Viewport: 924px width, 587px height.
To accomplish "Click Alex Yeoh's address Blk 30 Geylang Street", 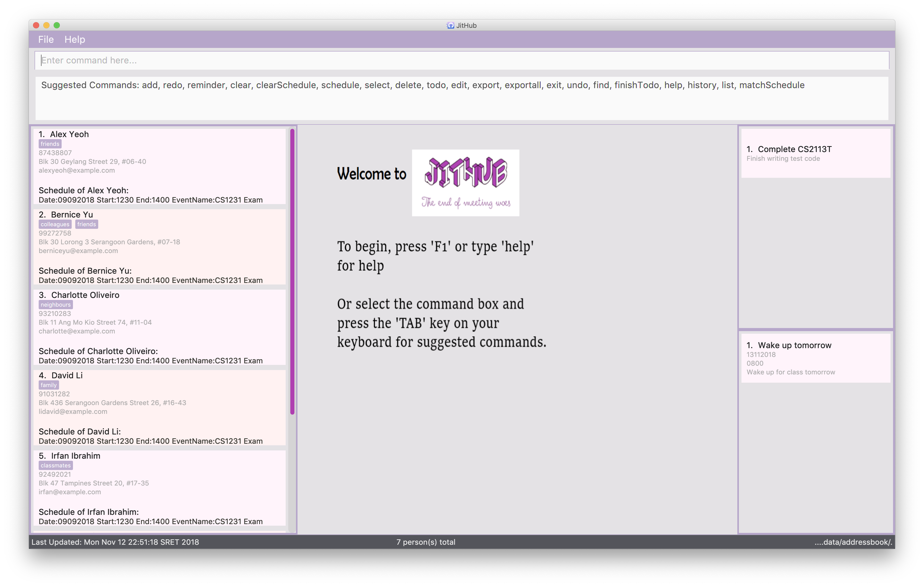I will [x=92, y=161].
